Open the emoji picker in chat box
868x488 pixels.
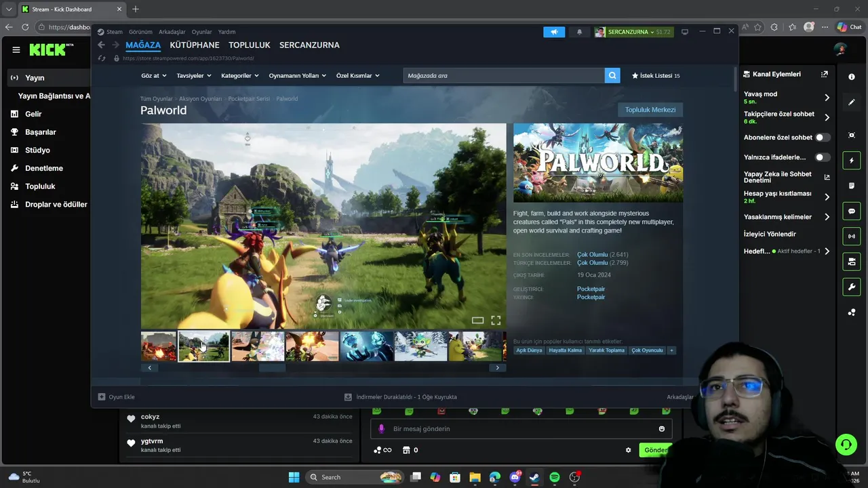pyautogui.click(x=662, y=428)
